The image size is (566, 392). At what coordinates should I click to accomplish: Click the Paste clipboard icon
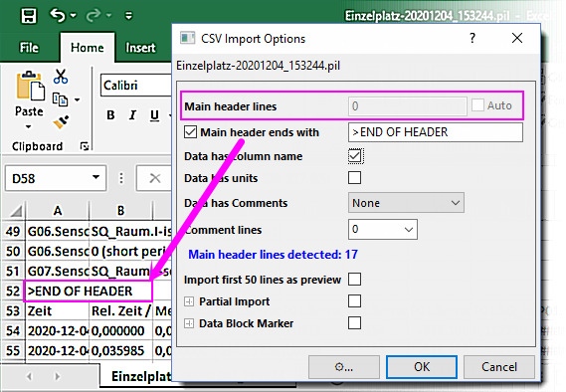point(30,86)
